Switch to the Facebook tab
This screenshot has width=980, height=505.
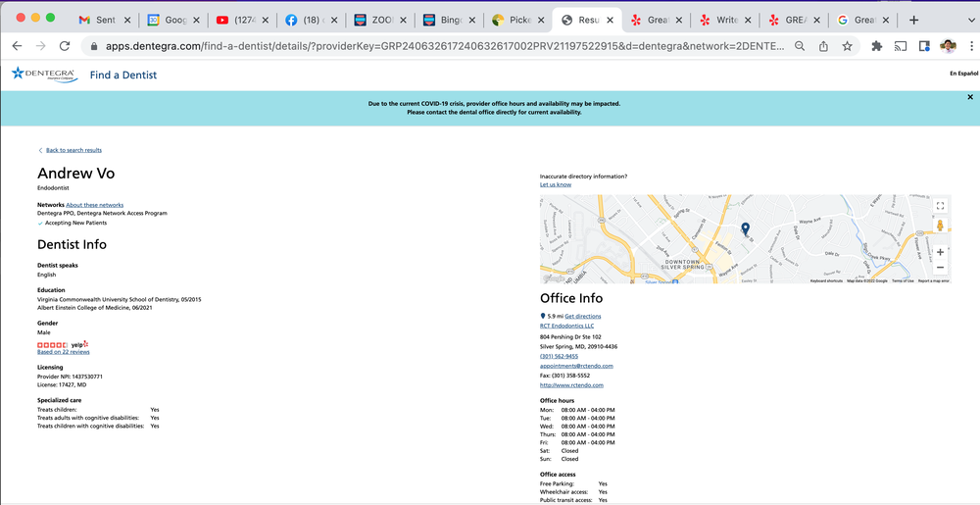pos(312,20)
